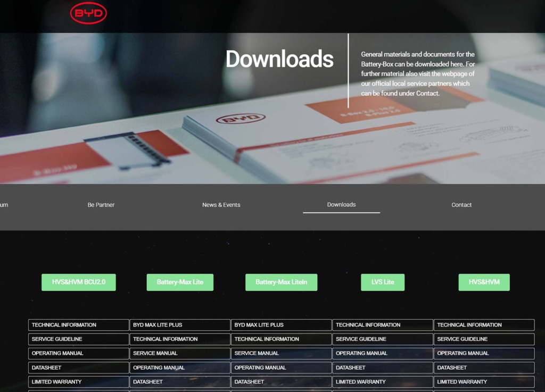Open Limited Warranty in the rightmost HVS&HVM column

tap(484, 382)
